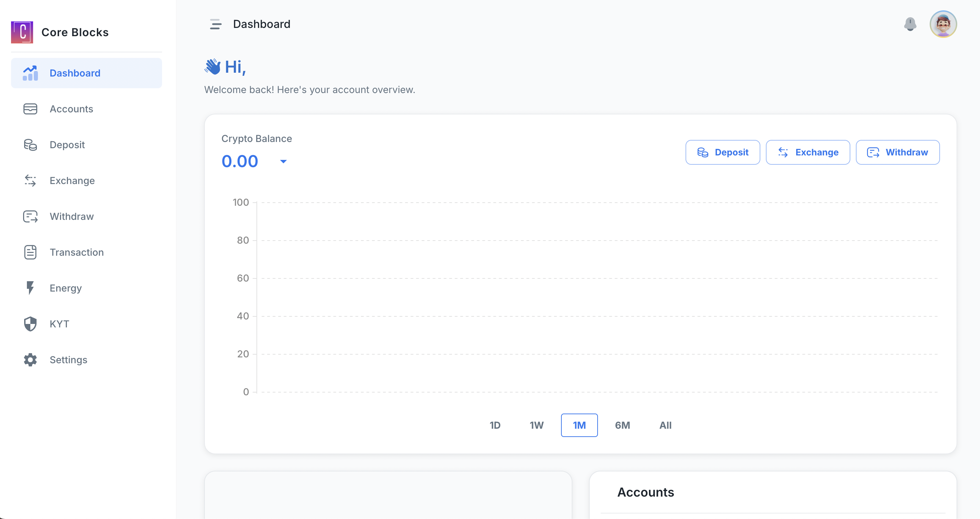Click the Settings gear icon
Screen dimensions: 980x519
[30, 360]
